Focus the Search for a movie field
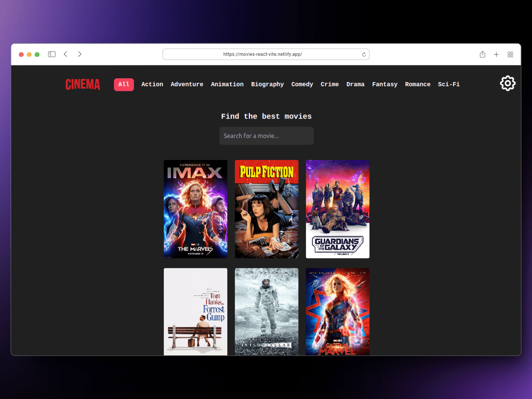This screenshot has height=399, width=532. pos(266,136)
